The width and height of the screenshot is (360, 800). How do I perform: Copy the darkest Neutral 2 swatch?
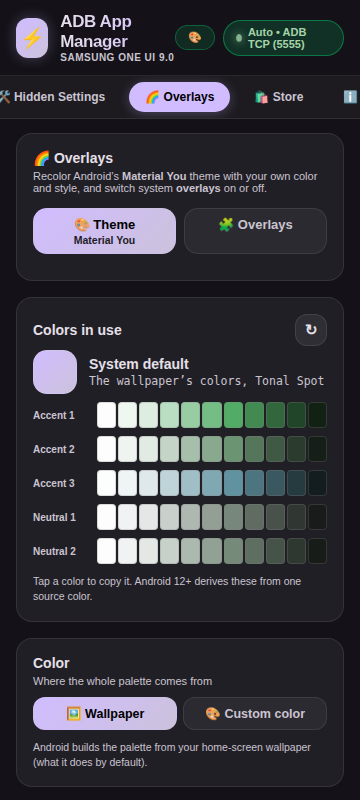click(318, 551)
